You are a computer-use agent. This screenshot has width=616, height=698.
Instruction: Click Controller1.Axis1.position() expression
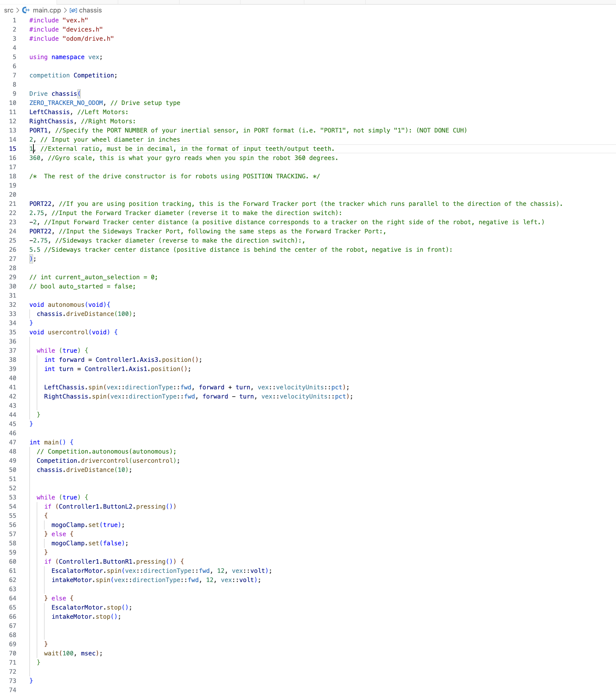point(136,369)
